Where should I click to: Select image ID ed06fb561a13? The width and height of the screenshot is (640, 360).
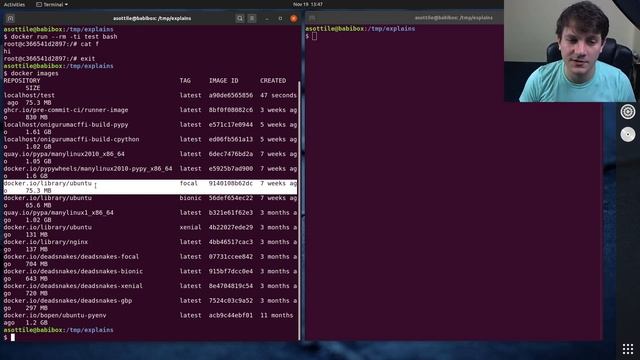[x=231, y=140]
